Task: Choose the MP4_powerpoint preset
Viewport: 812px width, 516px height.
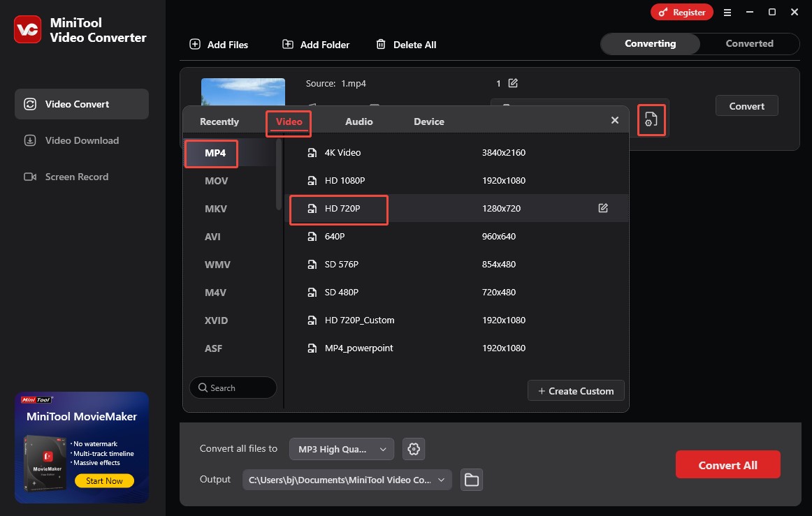Action: pyautogui.click(x=457, y=348)
